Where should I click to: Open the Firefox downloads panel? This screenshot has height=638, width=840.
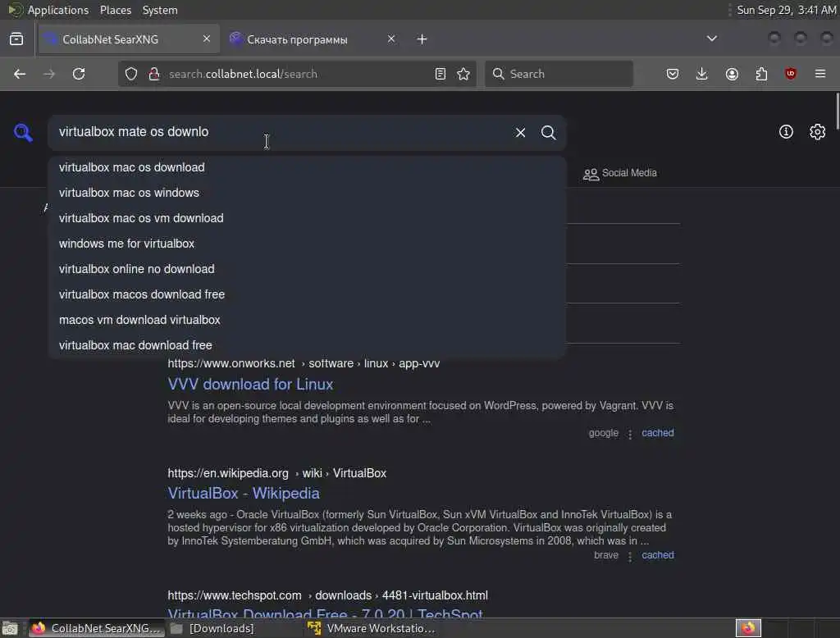(x=702, y=74)
